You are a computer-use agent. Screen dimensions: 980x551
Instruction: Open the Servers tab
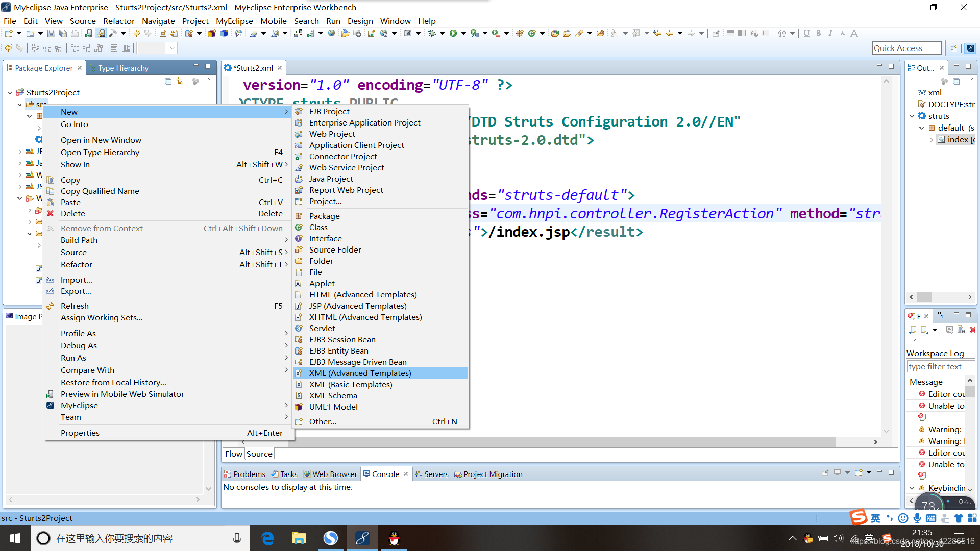432,474
